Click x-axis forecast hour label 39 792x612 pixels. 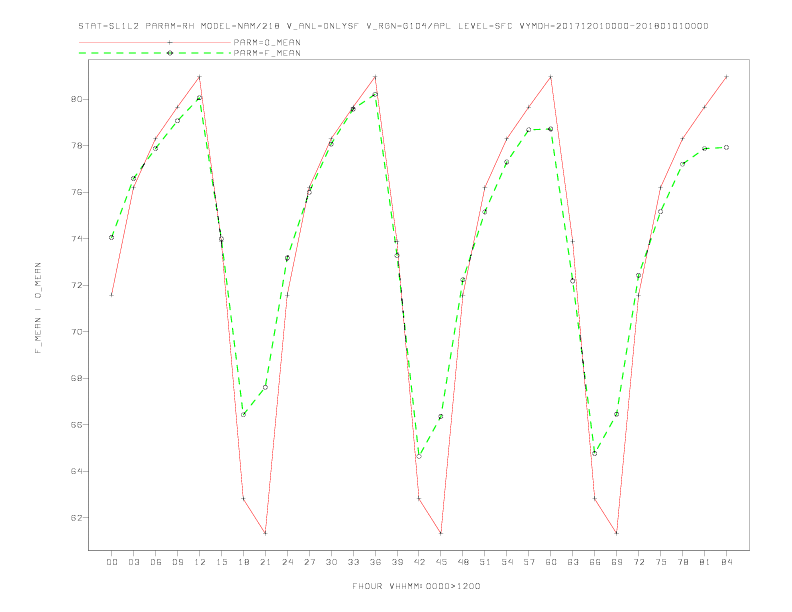tap(398, 562)
